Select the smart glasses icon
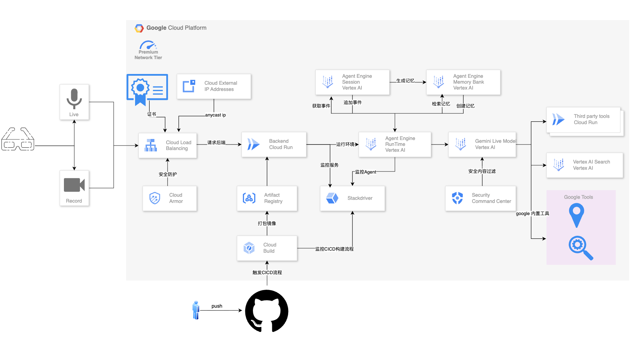Viewport: 644px width, 345px height. [x=18, y=139]
